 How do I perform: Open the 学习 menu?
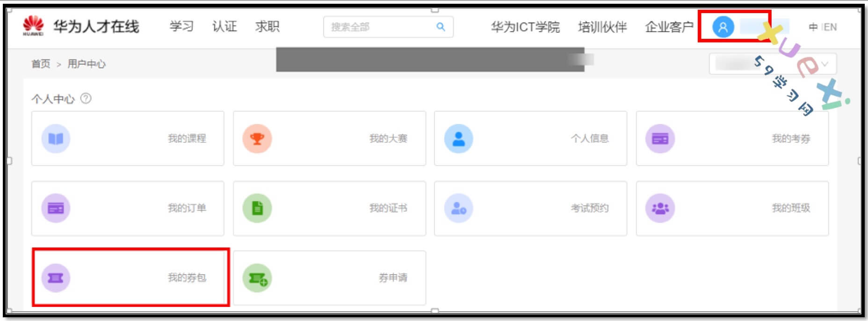181,27
